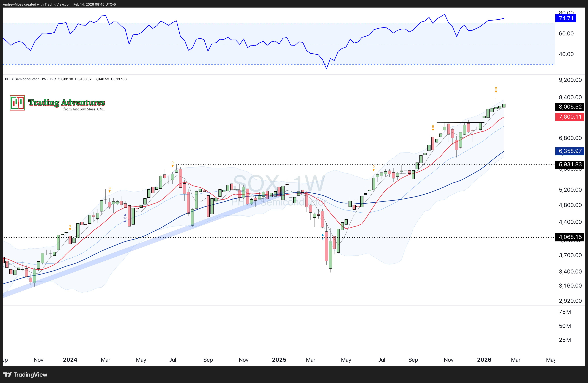Select the black 8,005.52 last price label
Viewport: 588px width, 383px height.
point(570,107)
